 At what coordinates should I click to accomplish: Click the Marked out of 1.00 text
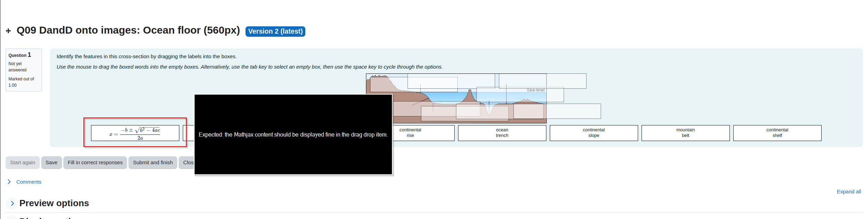pos(21,82)
